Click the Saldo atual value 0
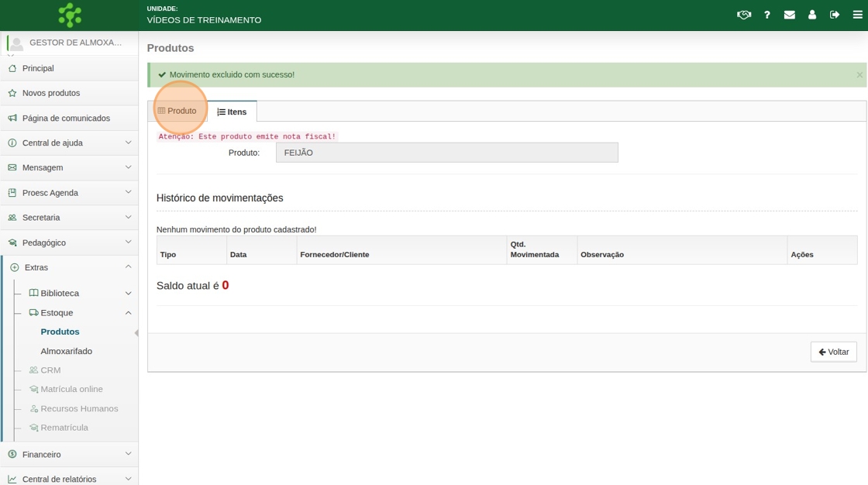Screen dimensions: 868x485 [226, 285]
